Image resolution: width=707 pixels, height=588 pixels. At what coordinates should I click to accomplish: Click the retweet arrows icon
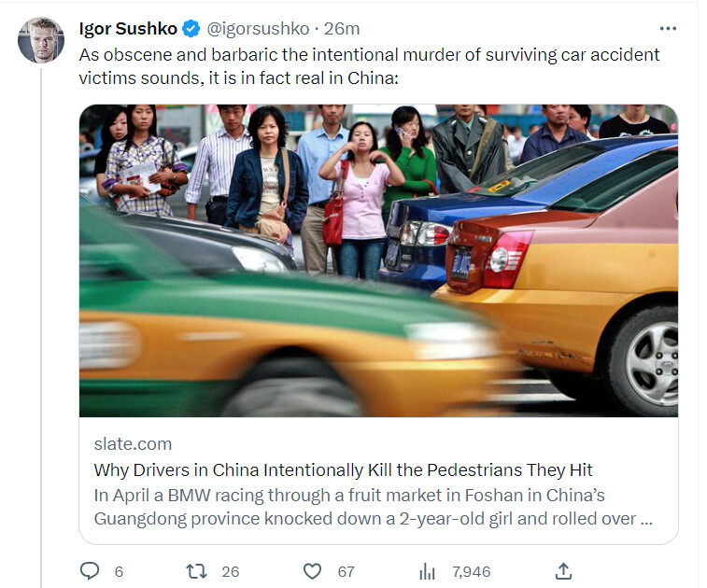(x=196, y=571)
